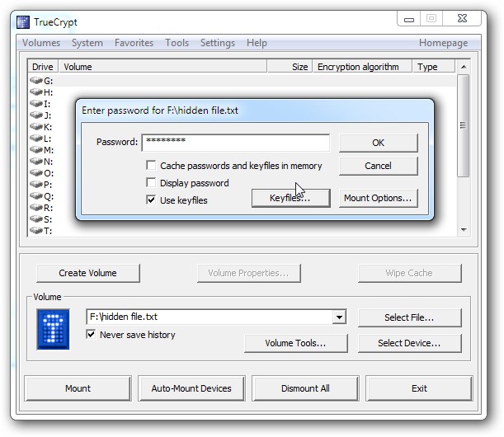Select drive J: icon in list
Image resolution: width=504 pixels, height=437 pixels.
(x=36, y=115)
